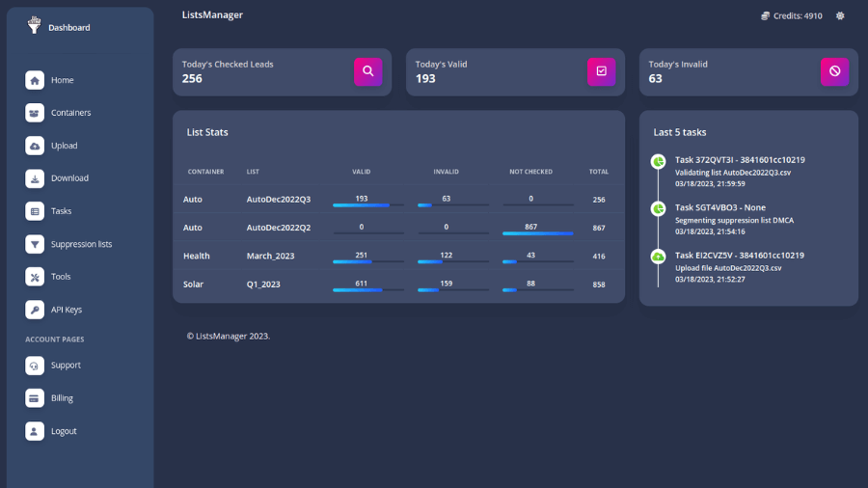Image resolution: width=868 pixels, height=488 pixels.
Task: Click the magenta search icon for Checked Leads
Action: click(x=367, y=71)
